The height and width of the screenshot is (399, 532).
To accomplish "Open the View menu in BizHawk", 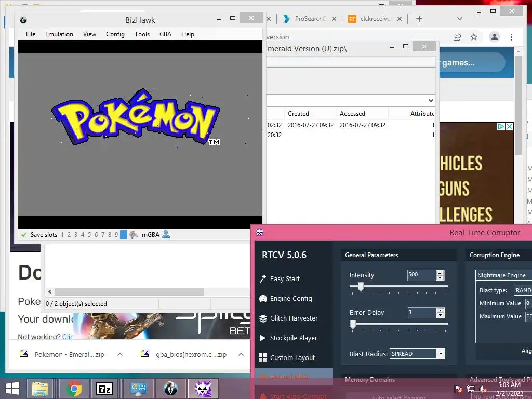I will click(x=89, y=34).
